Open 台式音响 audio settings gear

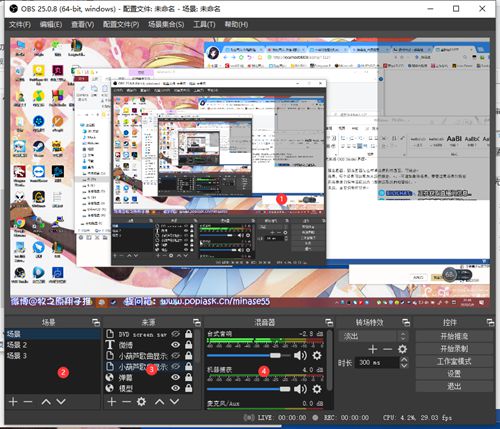317,356
